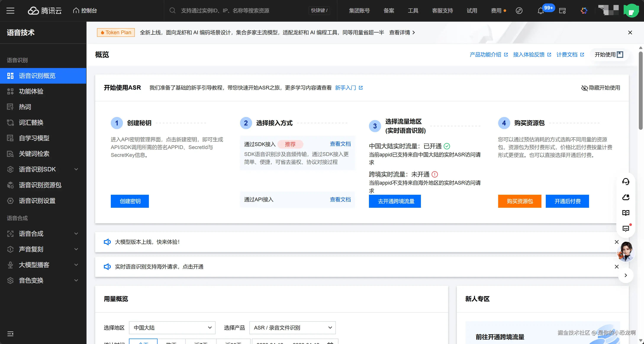This screenshot has width=644, height=344.
Task: Open the 选择地区 dropdown showing 中国大陆
Action: click(172, 328)
